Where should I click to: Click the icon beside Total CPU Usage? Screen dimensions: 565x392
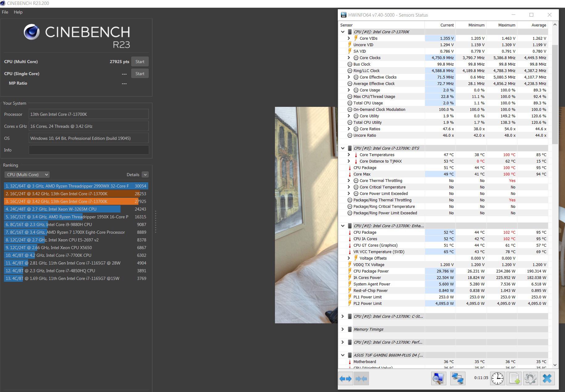pyautogui.click(x=350, y=103)
